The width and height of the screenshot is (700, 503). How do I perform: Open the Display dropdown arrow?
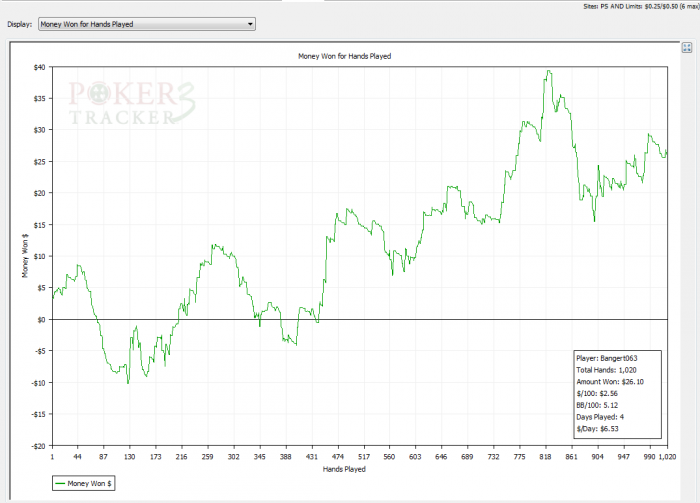[250, 24]
